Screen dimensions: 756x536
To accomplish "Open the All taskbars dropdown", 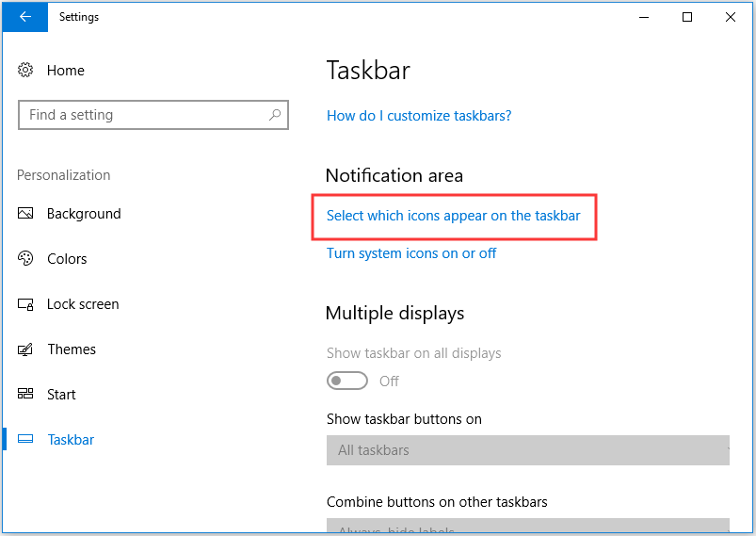I will click(528, 450).
